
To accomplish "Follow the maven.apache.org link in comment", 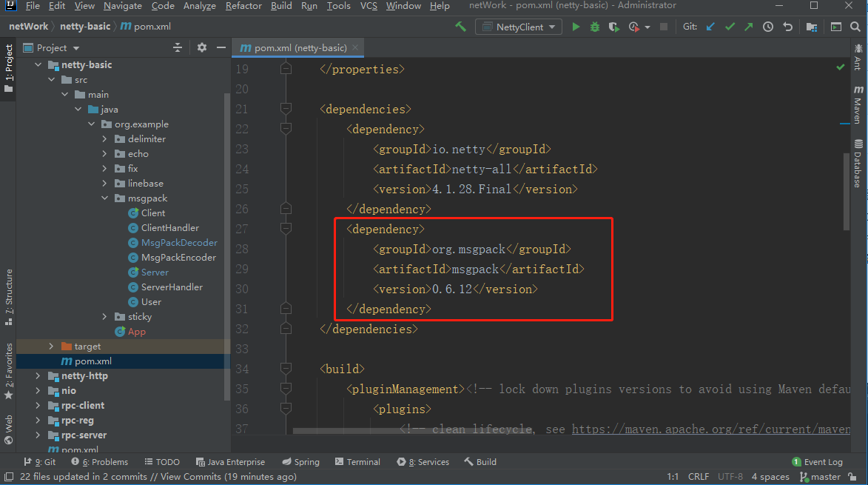I will point(711,429).
